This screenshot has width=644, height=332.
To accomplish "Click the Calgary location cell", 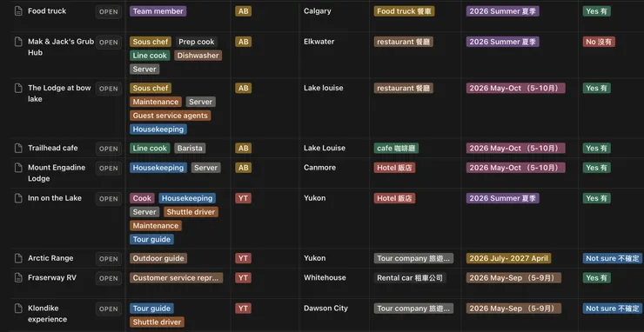I will (x=318, y=11).
